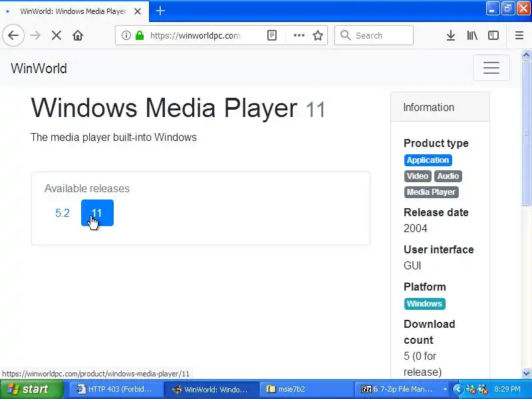The height and width of the screenshot is (399, 532).
Task: Open the Library bookmarks and history
Action: (472, 35)
